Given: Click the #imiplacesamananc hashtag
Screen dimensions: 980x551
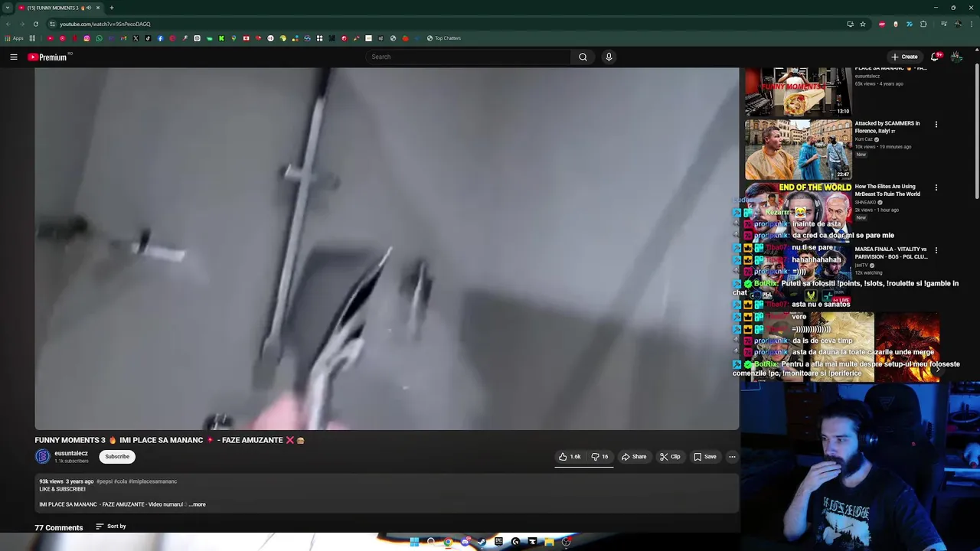Looking at the screenshot, I should (x=152, y=481).
